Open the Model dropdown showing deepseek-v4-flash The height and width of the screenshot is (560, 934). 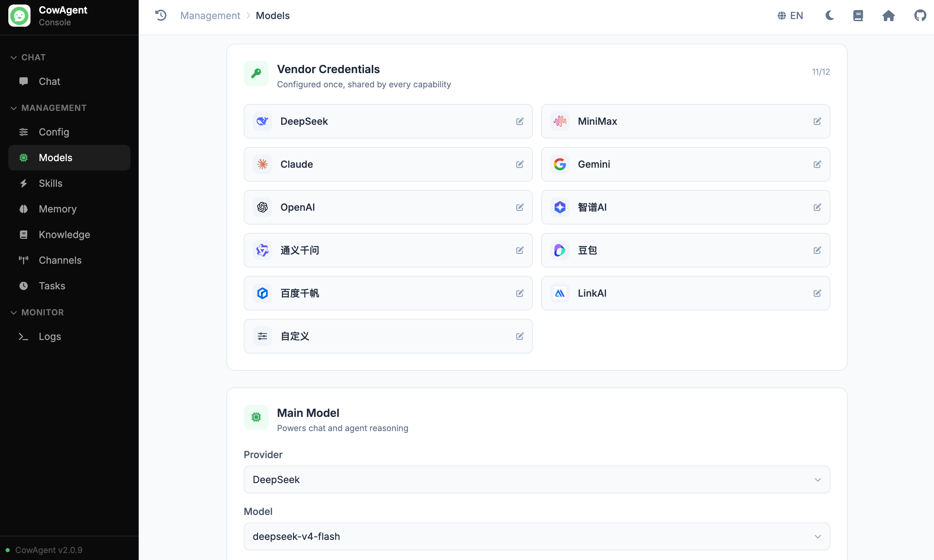click(536, 536)
